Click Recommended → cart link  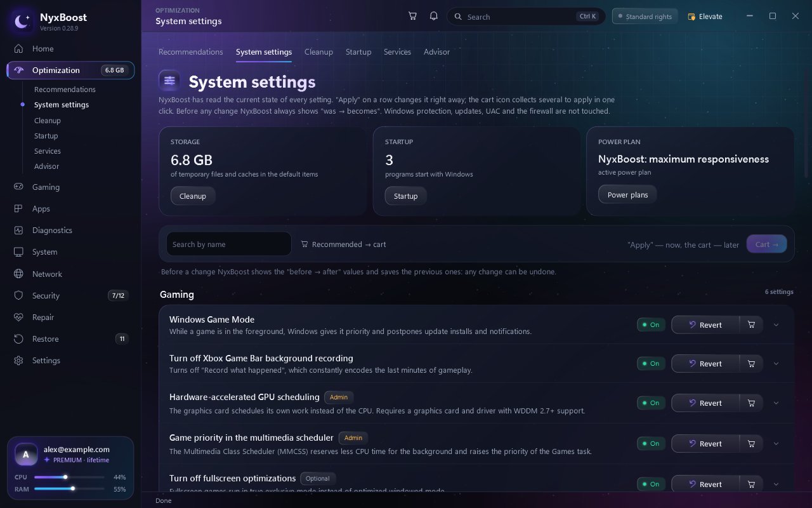point(343,244)
